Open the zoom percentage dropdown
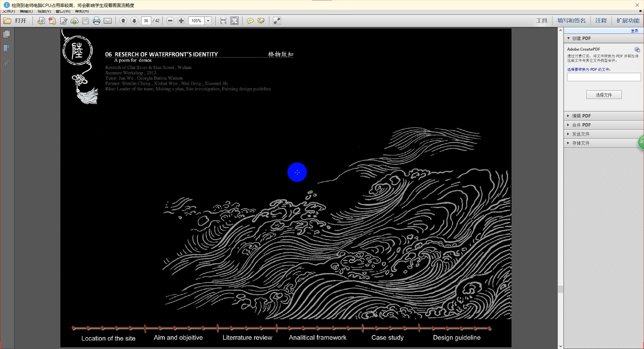This screenshot has width=644, height=349. (208, 21)
